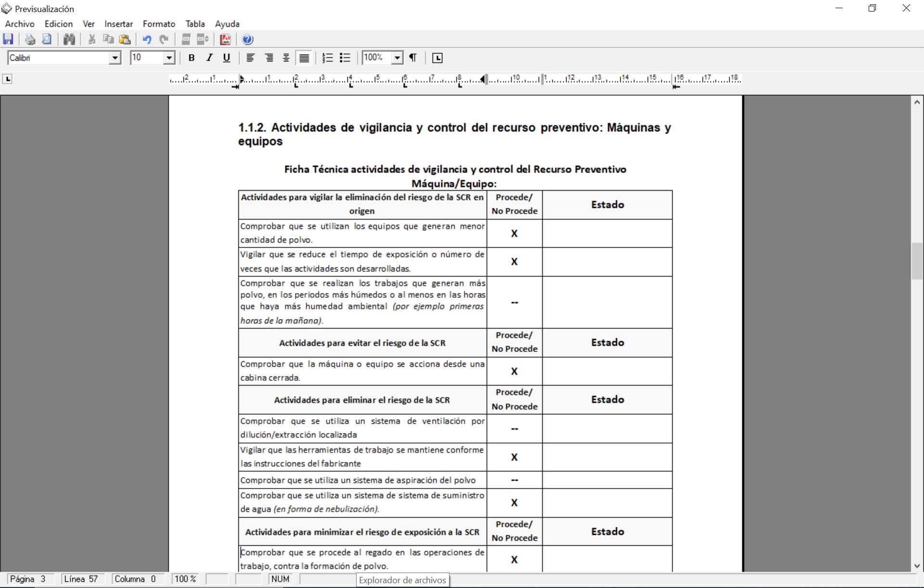Click the insert page break icon
Viewport: 924px width, 588px height.
click(203, 39)
